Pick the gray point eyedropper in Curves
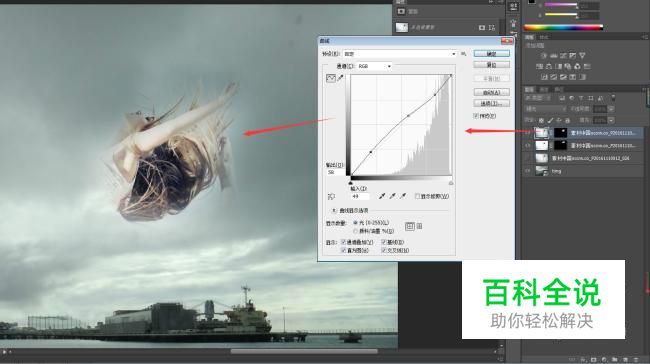This screenshot has width=650, height=364. [x=392, y=196]
